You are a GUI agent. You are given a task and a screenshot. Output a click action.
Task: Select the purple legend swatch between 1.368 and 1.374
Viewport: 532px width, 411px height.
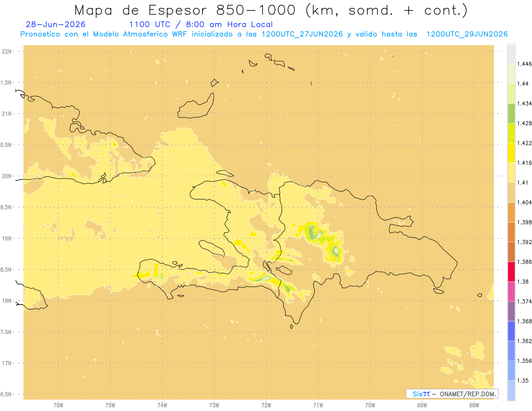511,311
